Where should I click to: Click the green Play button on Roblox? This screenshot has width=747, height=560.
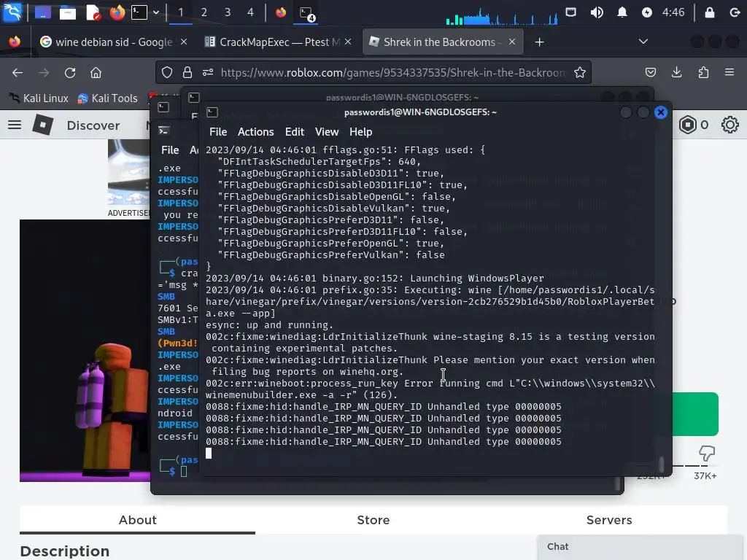695,414
